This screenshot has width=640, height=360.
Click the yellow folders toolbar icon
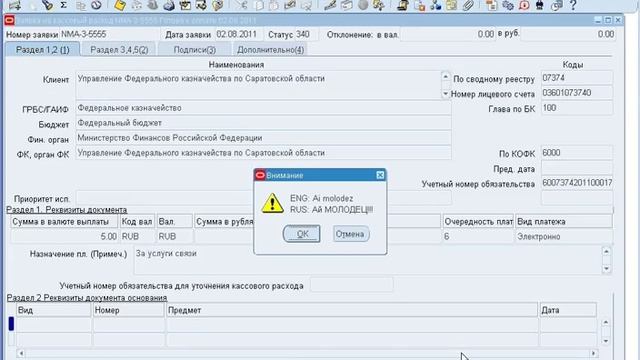point(452,5)
